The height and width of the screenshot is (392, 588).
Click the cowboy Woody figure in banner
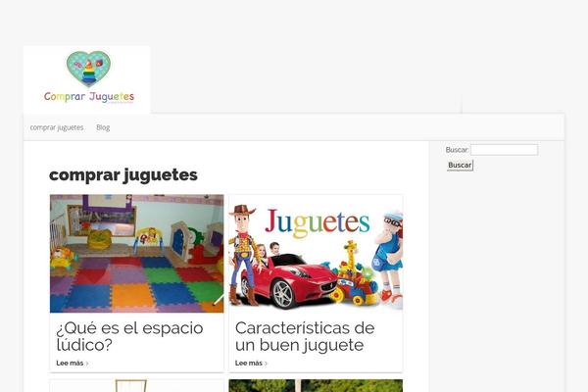tap(244, 250)
